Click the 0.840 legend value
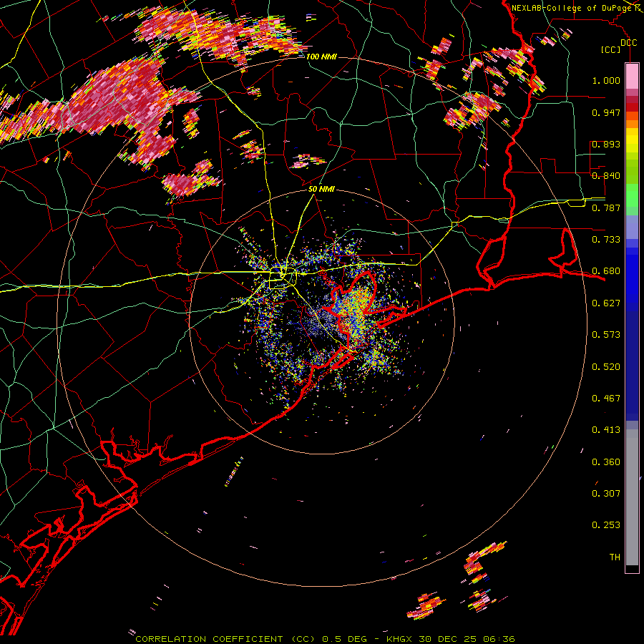The height and width of the screenshot is (644, 644). [606, 176]
